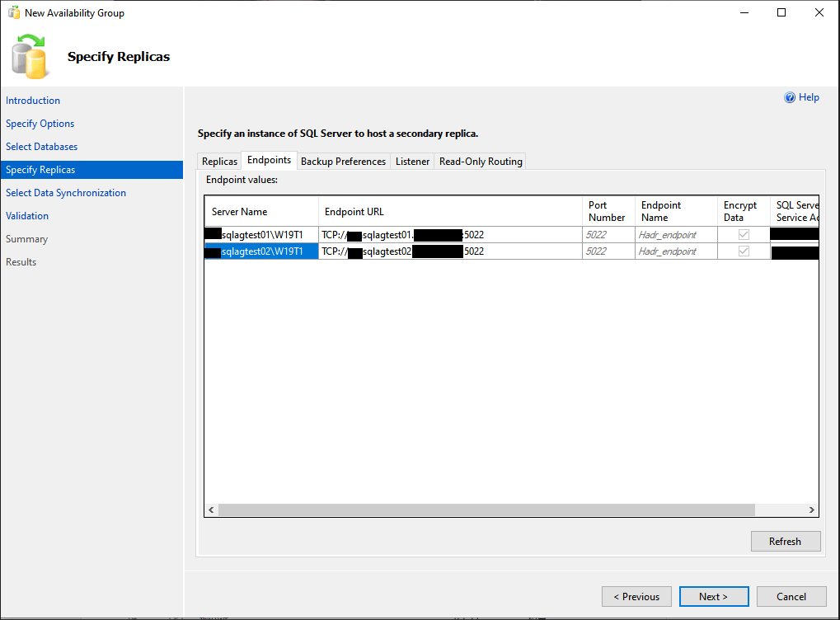
Task: Open the Backup Preferences tab
Action: [343, 162]
